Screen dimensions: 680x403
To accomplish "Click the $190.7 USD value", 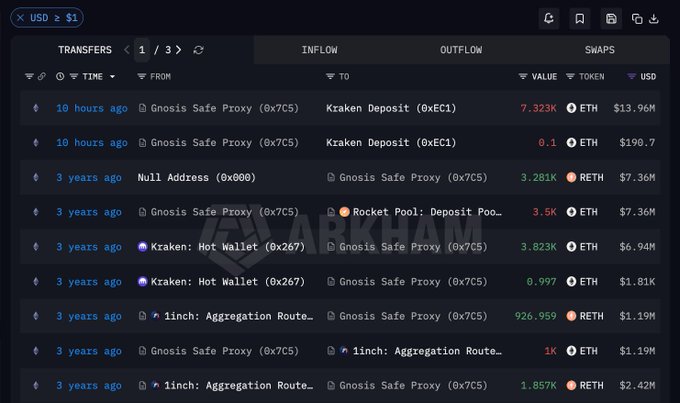I will click(x=637, y=143).
